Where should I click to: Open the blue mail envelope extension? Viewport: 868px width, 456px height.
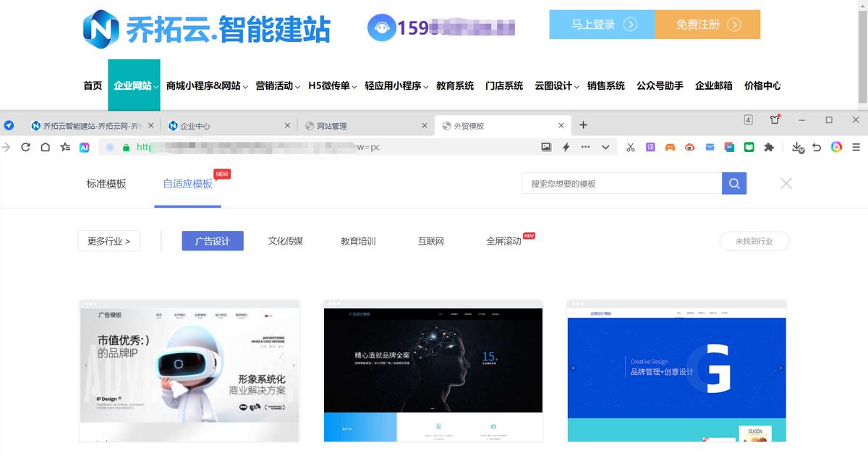pos(710,147)
